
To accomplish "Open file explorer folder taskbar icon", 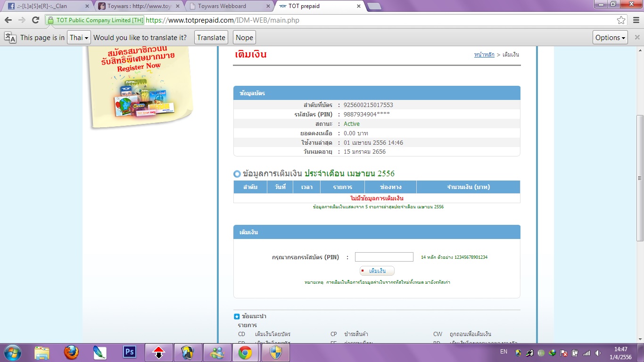I will [x=42, y=353].
